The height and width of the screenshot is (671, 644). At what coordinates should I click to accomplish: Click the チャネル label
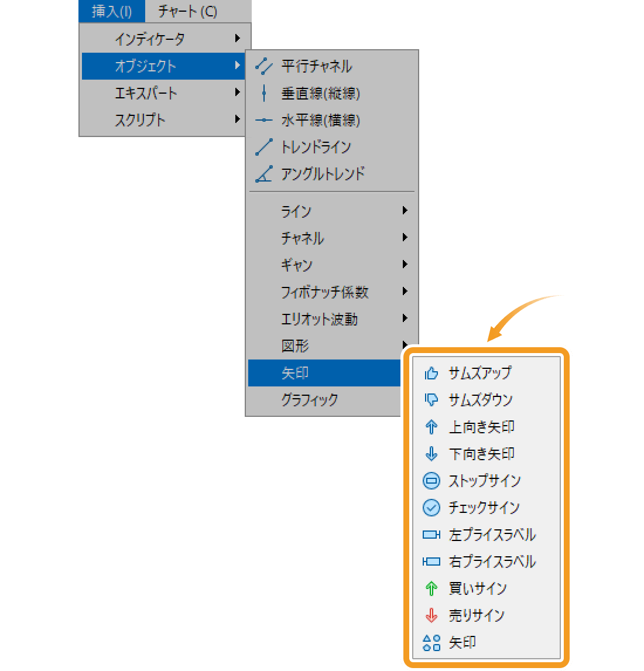[303, 238]
